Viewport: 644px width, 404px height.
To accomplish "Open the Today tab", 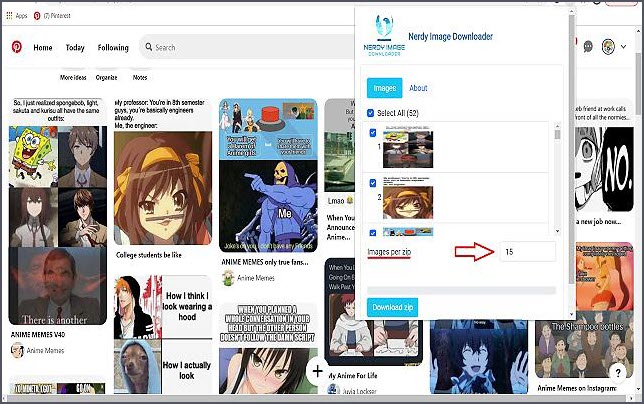I will coord(75,48).
